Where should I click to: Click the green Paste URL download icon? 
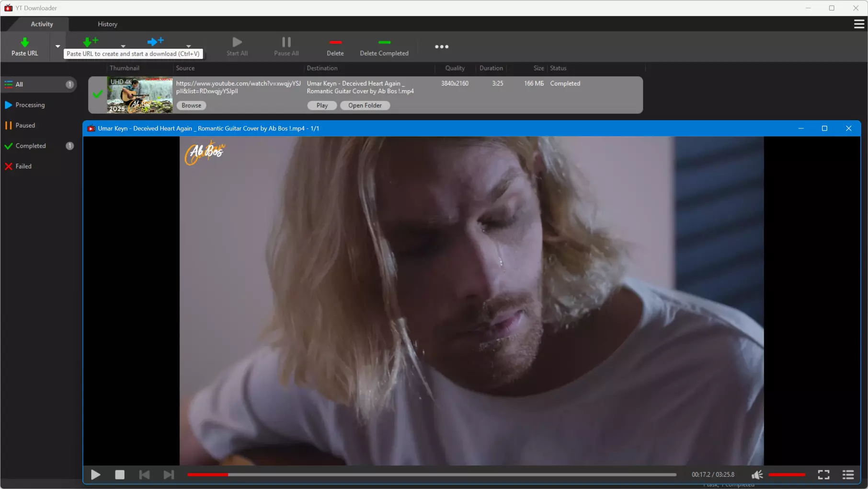[25, 43]
